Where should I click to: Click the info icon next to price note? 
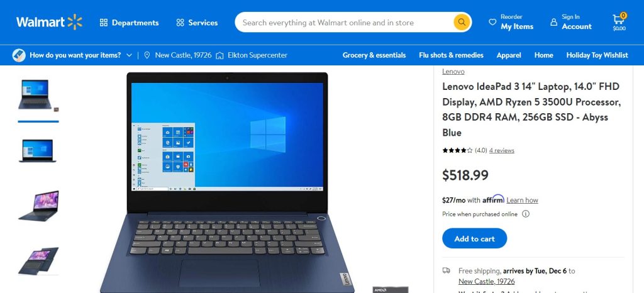tap(526, 214)
